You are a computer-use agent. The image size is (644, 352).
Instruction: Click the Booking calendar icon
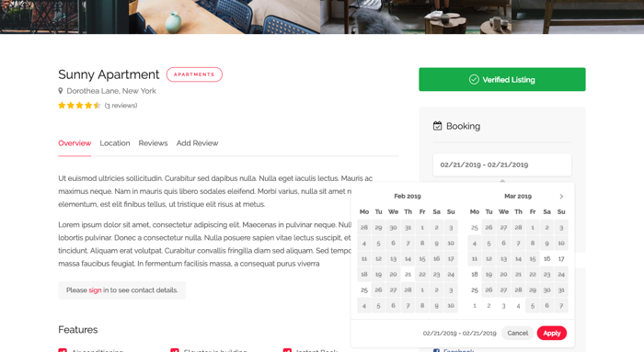pyautogui.click(x=437, y=126)
